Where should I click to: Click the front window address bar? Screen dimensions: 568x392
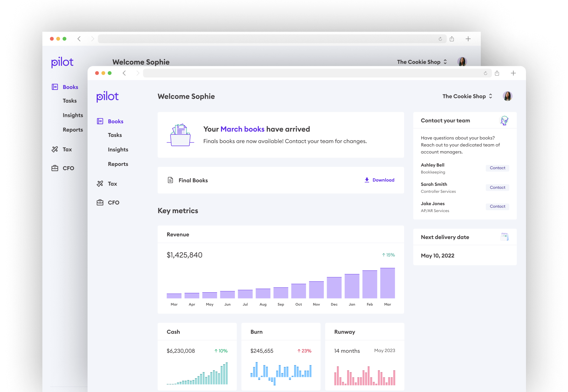coord(317,73)
